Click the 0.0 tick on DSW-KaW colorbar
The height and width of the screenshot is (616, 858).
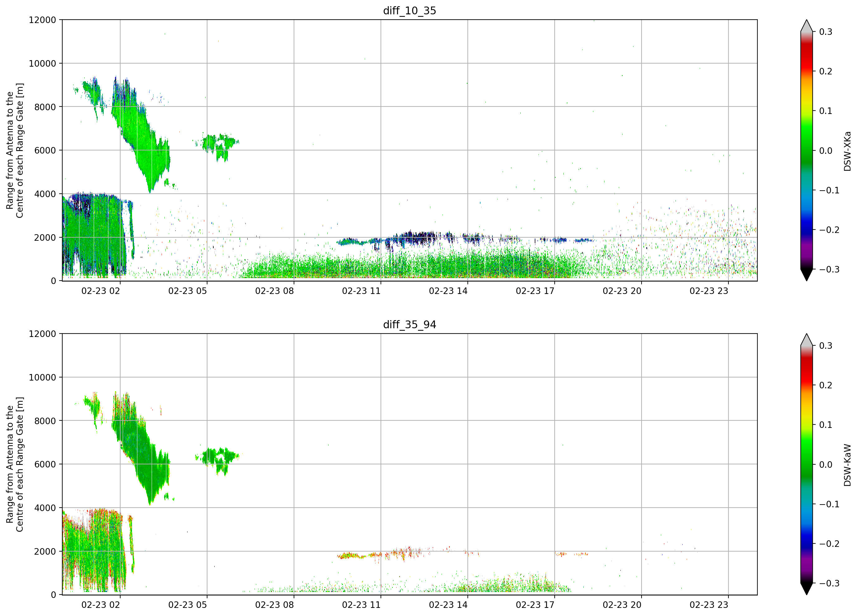point(826,465)
